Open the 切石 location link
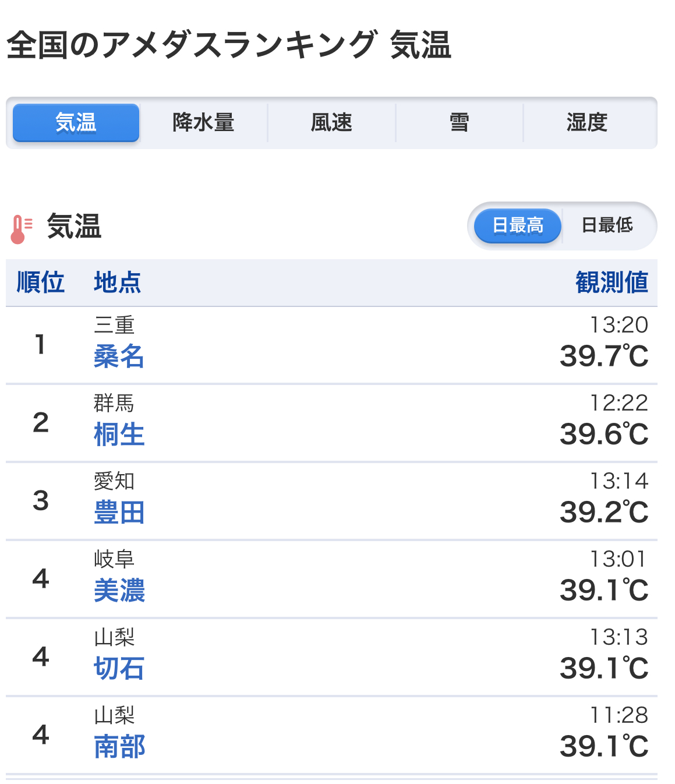The image size is (675, 784). (x=119, y=669)
